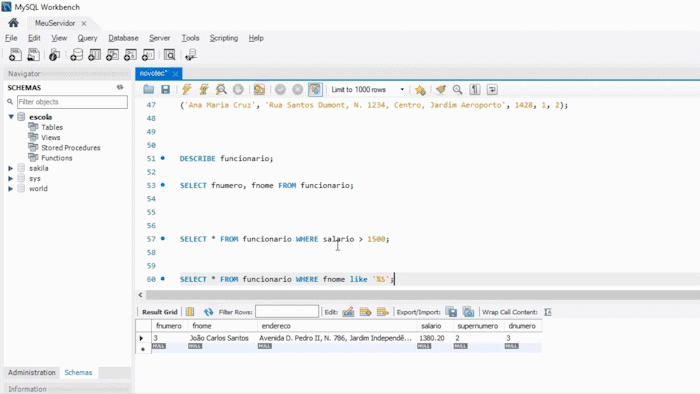Click the Filter objects search field

pyautogui.click(x=72, y=102)
